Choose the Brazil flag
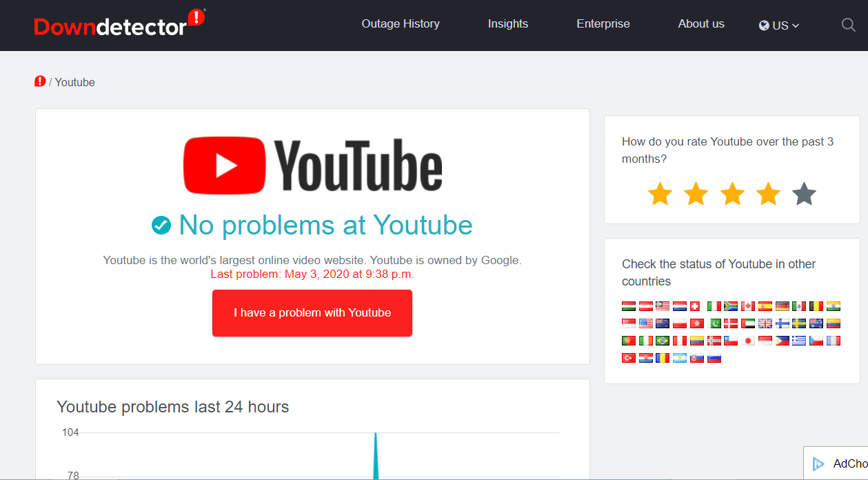 663,341
